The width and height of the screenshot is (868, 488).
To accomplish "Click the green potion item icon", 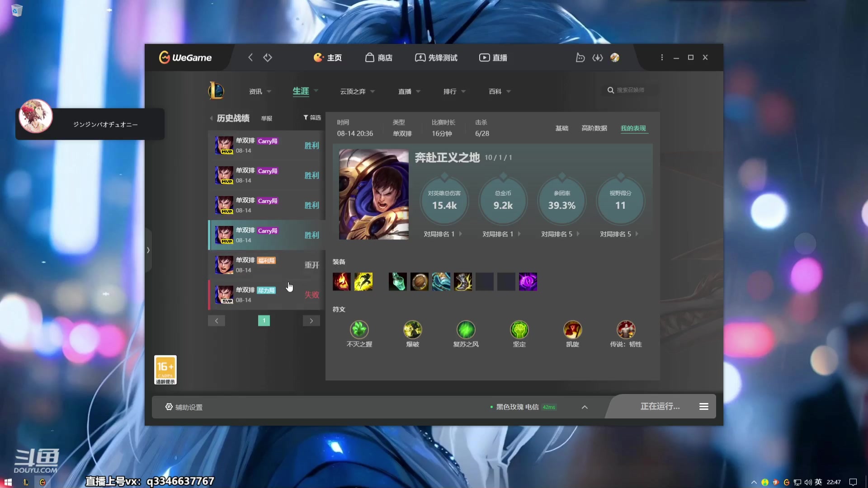I will [x=398, y=282].
